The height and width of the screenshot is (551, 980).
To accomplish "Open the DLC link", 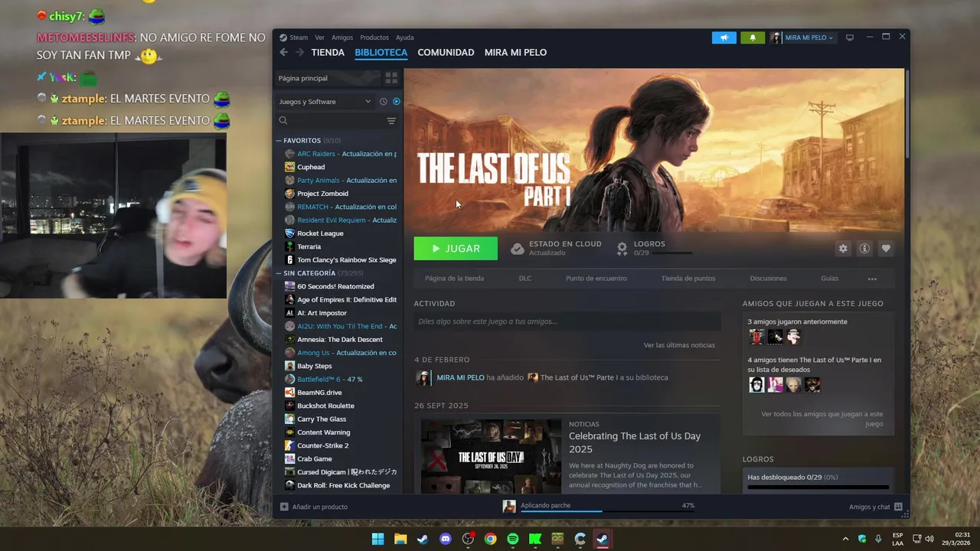I will pos(525,279).
